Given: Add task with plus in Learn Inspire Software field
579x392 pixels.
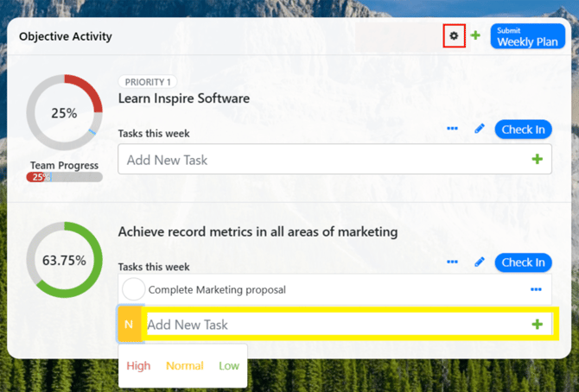Looking at the screenshot, I should 538,159.
